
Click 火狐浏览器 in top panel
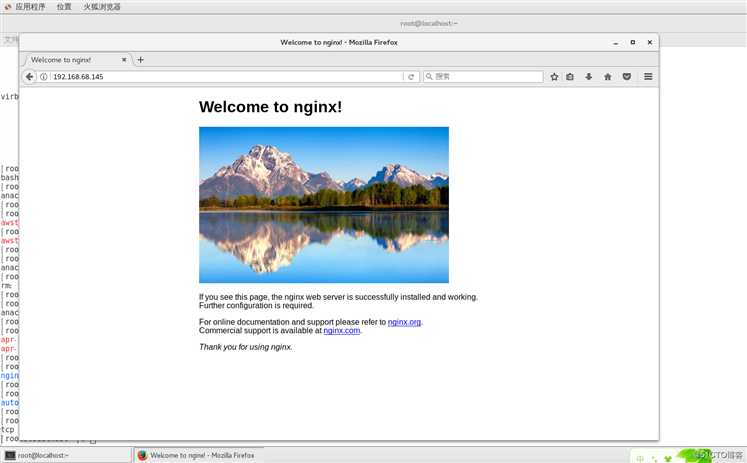[101, 7]
